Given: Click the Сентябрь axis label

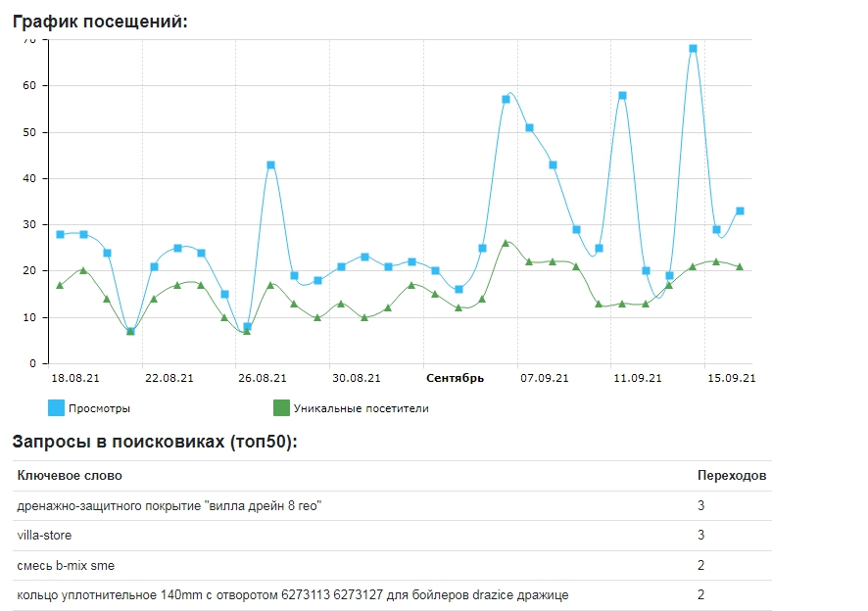Looking at the screenshot, I should click(x=455, y=378).
